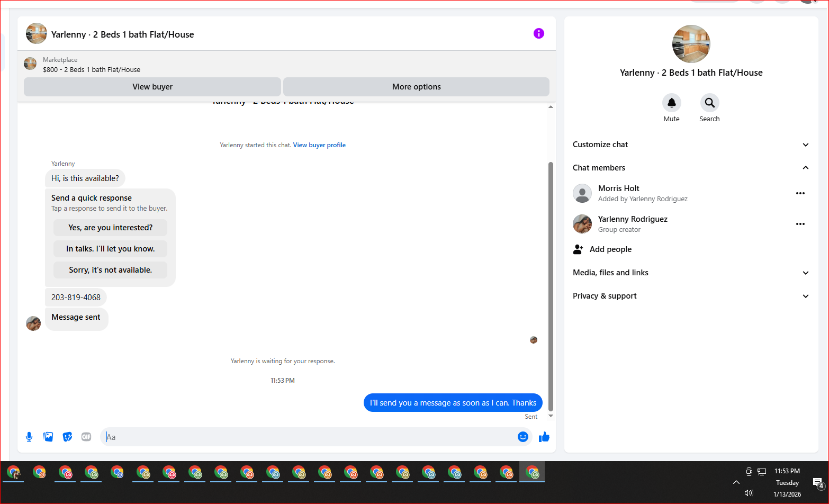Click the chat header listing avatar

click(37, 33)
